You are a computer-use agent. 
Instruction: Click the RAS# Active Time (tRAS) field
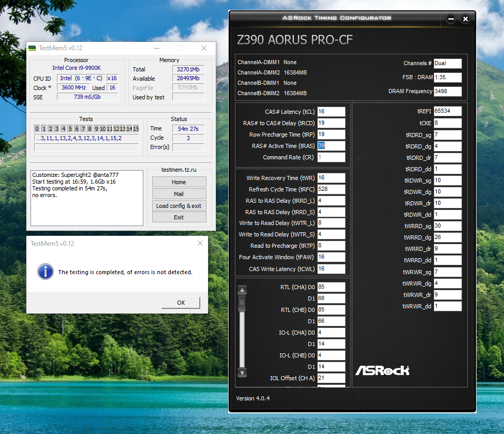[x=331, y=145]
